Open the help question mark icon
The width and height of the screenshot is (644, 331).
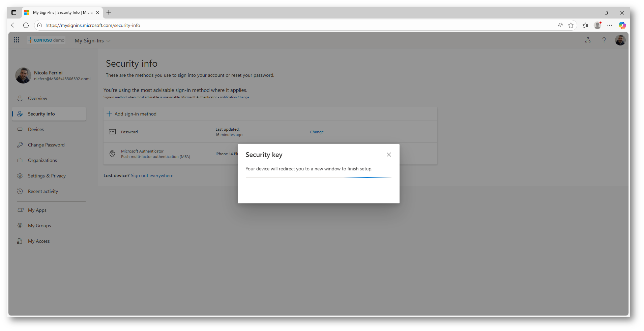point(604,40)
